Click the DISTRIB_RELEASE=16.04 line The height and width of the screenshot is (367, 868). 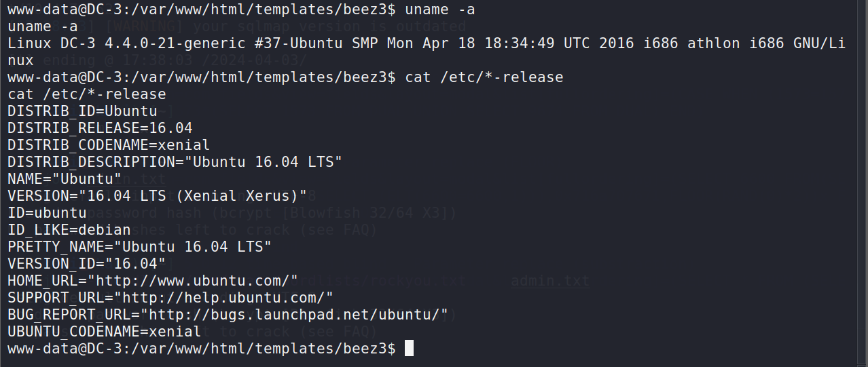tap(100, 128)
